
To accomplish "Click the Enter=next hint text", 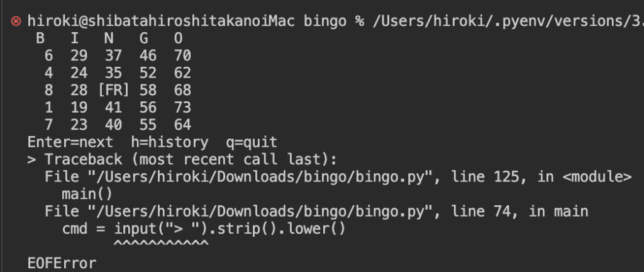I will (70, 142).
